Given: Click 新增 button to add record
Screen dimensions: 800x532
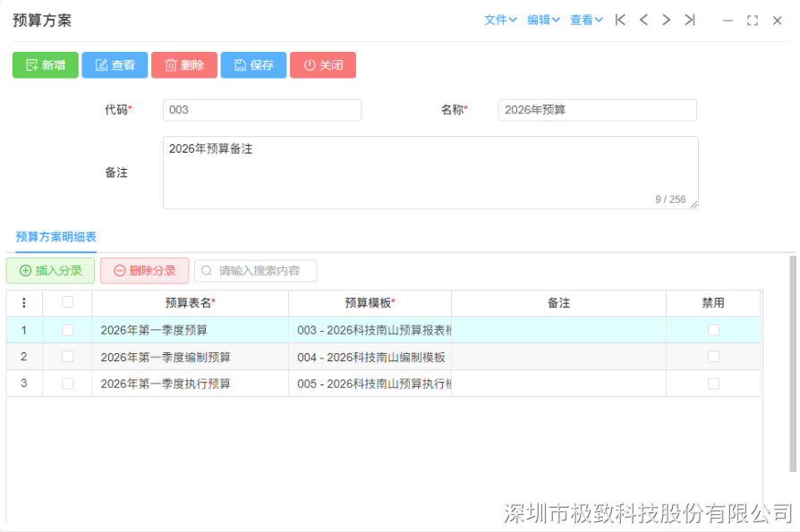Looking at the screenshot, I should pos(46,64).
